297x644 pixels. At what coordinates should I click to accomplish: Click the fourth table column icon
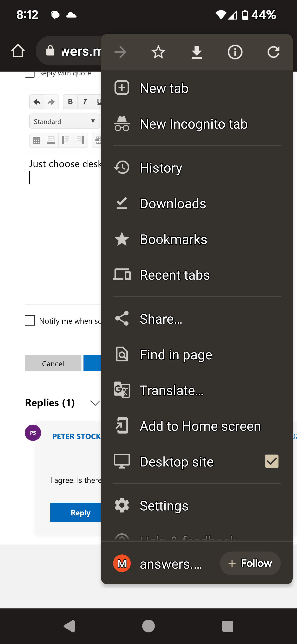coord(80,140)
